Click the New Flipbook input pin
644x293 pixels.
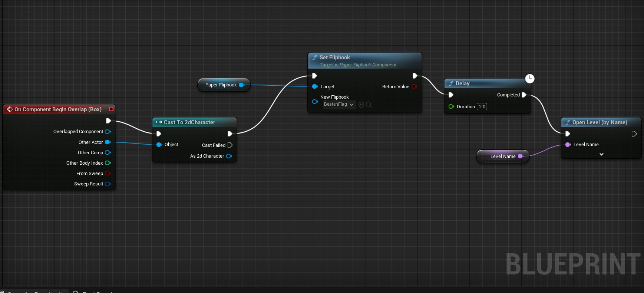[x=315, y=101]
